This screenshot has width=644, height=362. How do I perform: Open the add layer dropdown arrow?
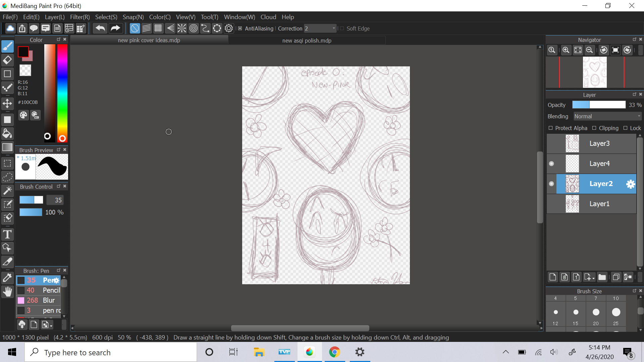593,278
